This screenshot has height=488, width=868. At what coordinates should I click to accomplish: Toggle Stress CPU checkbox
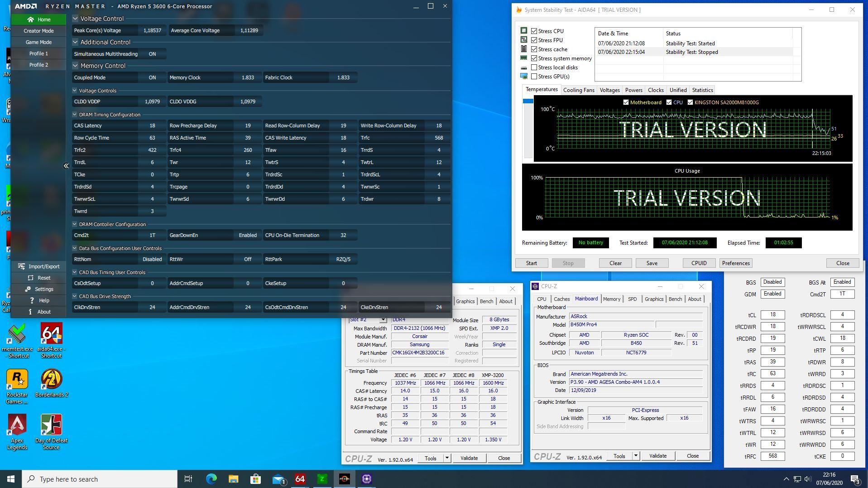[534, 31]
